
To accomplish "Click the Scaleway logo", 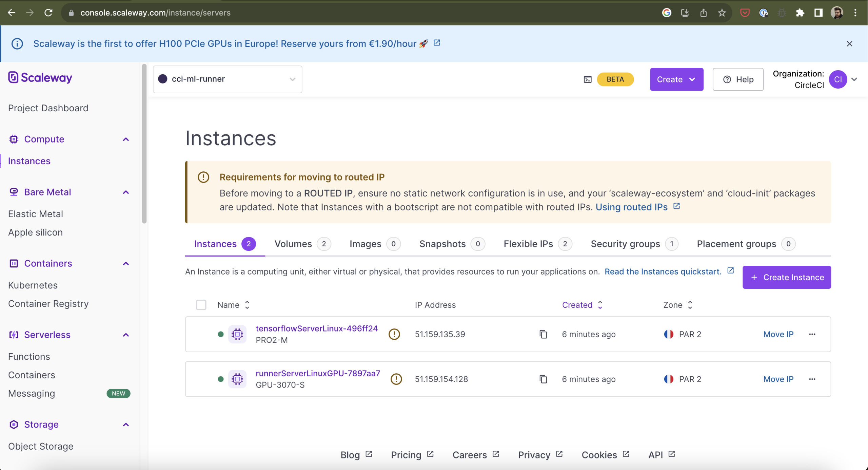I will click(40, 78).
